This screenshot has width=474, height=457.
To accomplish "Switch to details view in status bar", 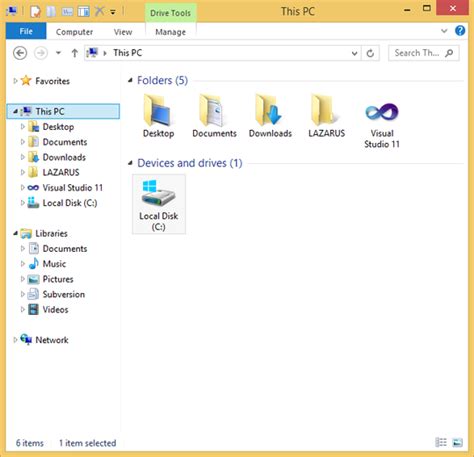I will (x=441, y=443).
